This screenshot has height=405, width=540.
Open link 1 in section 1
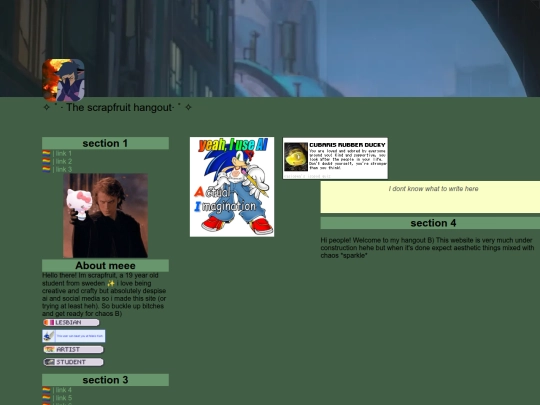pyautogui.click(x=64, y=154)
